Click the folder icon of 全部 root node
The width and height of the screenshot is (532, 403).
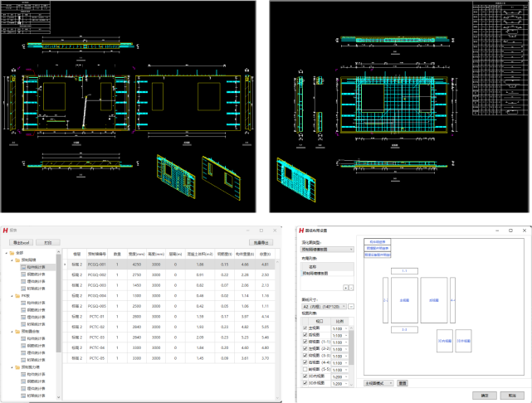[x=12, y=252]
